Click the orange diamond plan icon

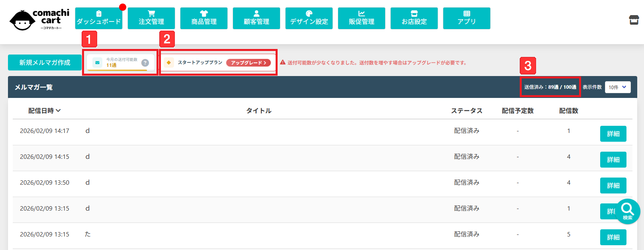169,62
